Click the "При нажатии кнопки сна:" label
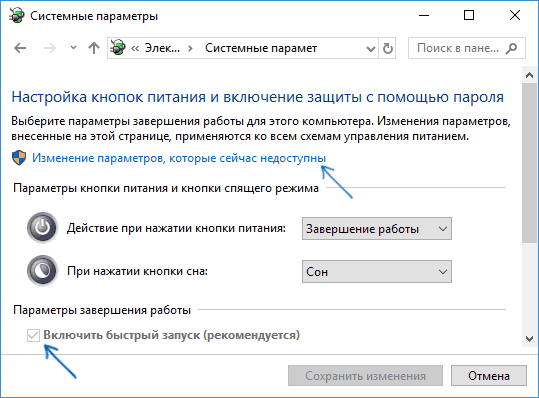This screenshot has width=539, height=398. [138, 271]
